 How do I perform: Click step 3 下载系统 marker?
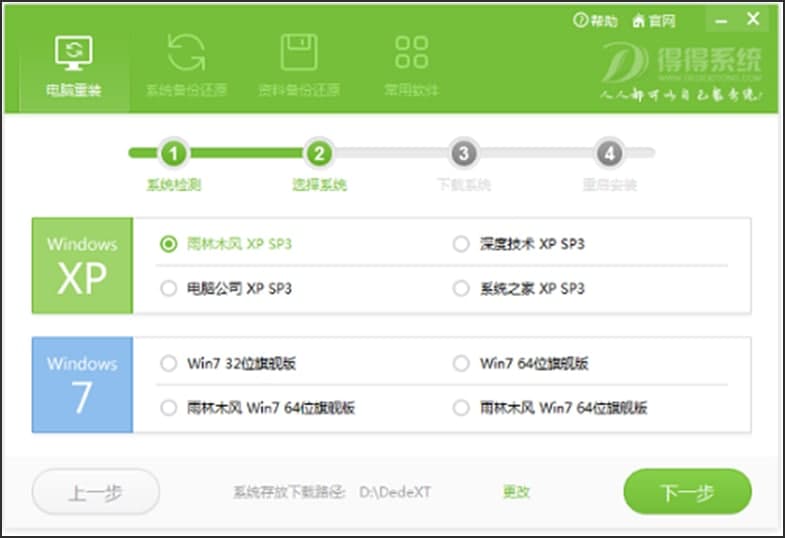(x=464, y=154)
